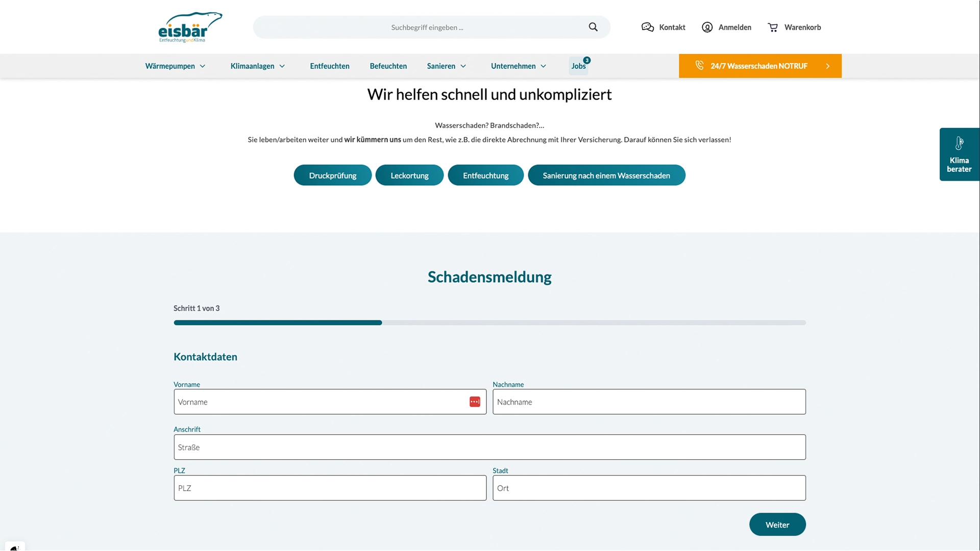Click the Schritt 1 von 3 progress bar

[x=489, y=322]
